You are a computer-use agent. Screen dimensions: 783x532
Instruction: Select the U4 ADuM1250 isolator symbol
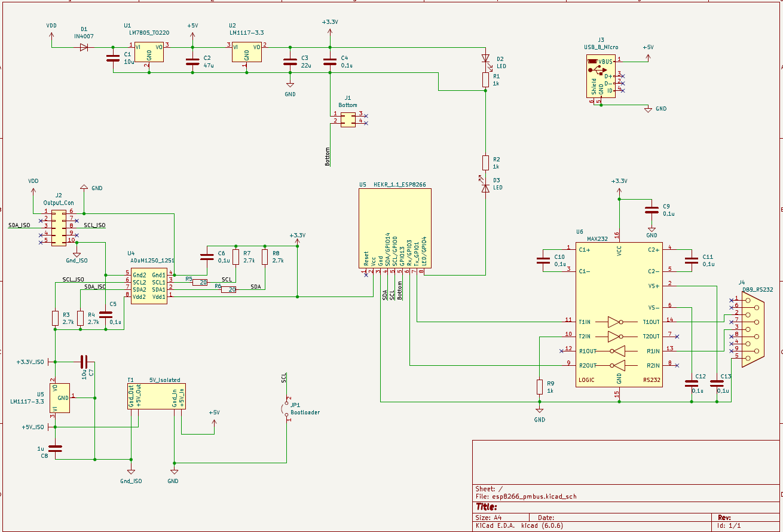[x=149, y=286]
